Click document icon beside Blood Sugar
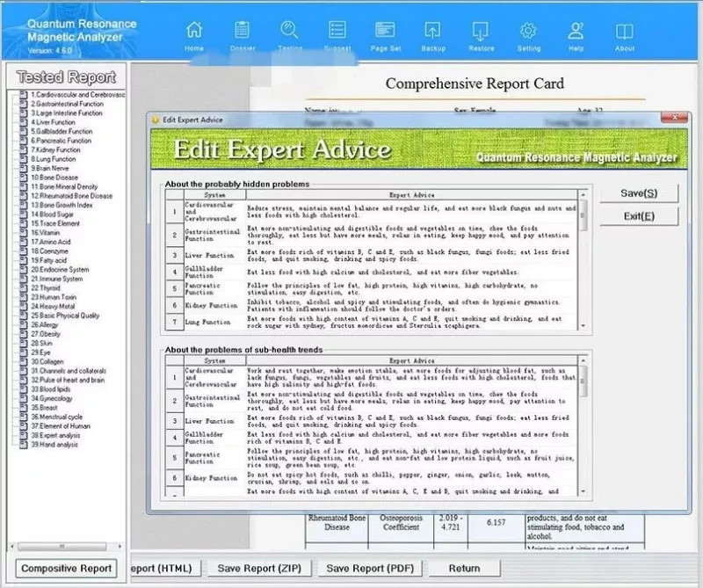This screenshot has height=588, width=703. coord(24,214)
